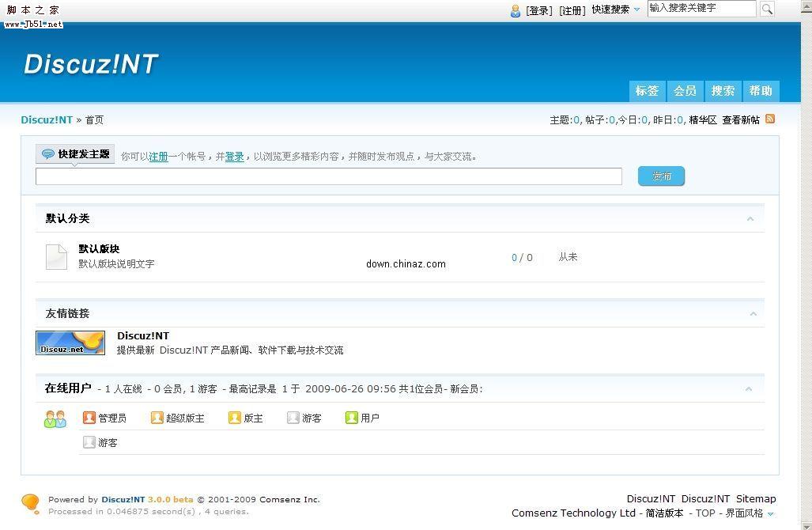This screenshot has width=812, height=530.
Task: Click the Discuz!NT breadcrumb link
Action: tap(47, 119)
